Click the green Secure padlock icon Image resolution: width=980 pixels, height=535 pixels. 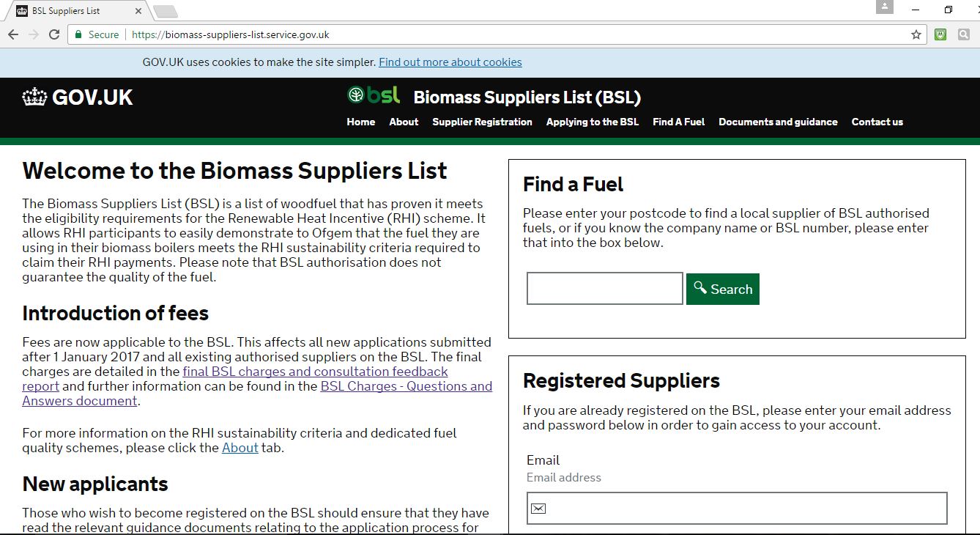(x=78, y=34)
